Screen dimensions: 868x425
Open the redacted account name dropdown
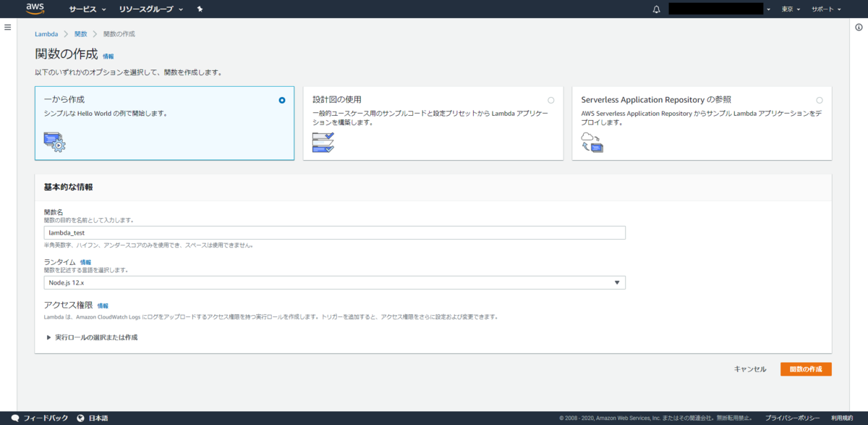point(720,9)
